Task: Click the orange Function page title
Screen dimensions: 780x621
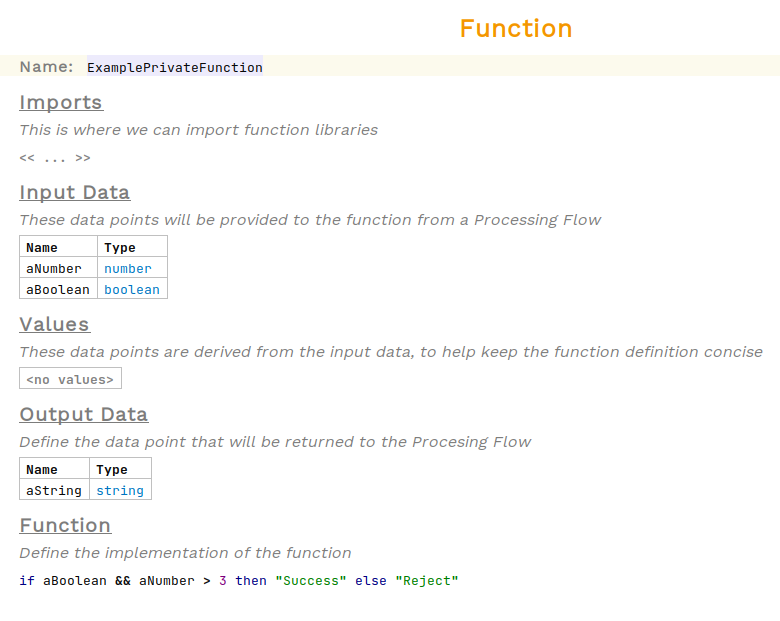Action: 516,29
